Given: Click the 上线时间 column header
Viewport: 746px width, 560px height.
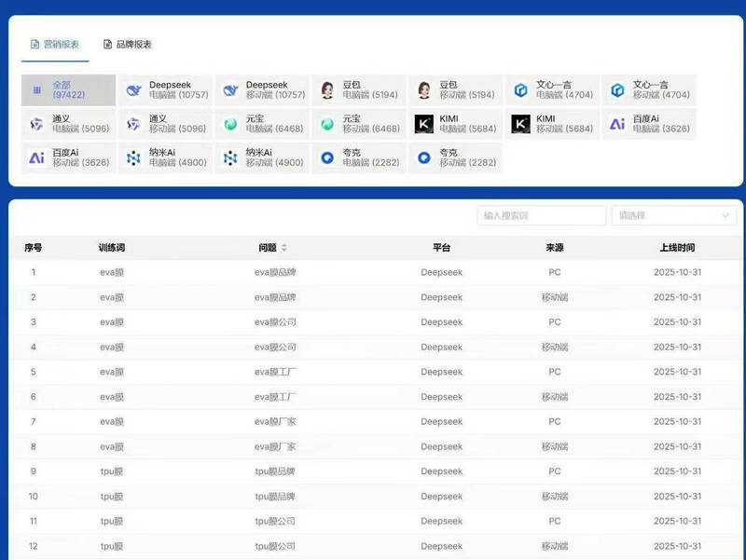Looking at the screenshot, I should click(x=677, y=248).
